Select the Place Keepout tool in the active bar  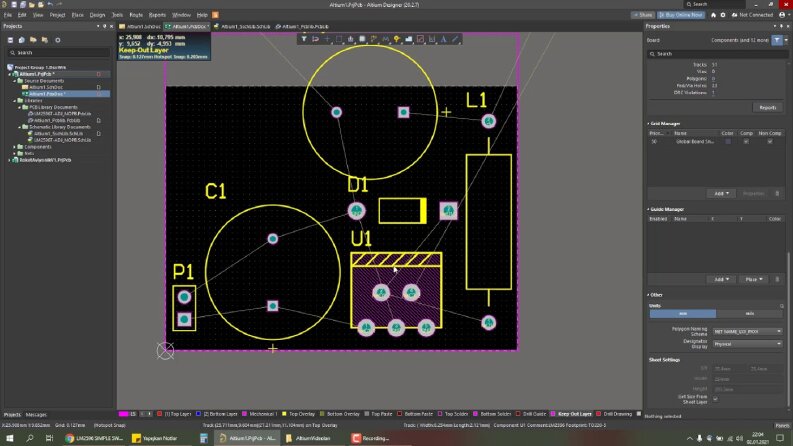tap(420, 39)
